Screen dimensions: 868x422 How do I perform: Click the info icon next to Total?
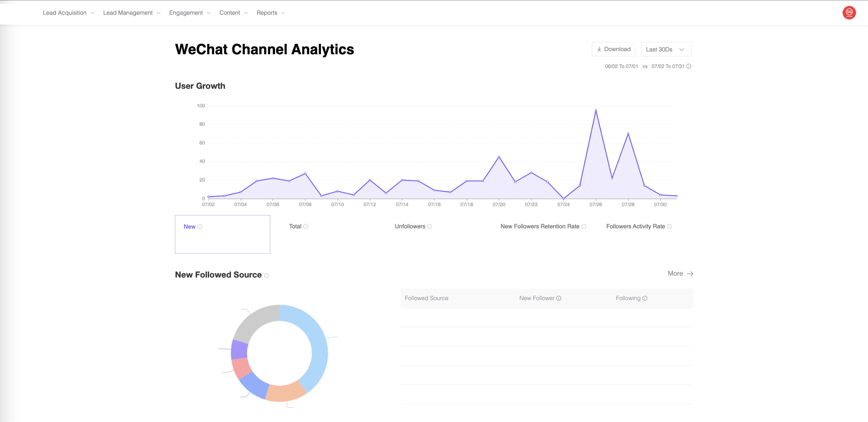tap(306, 227)
